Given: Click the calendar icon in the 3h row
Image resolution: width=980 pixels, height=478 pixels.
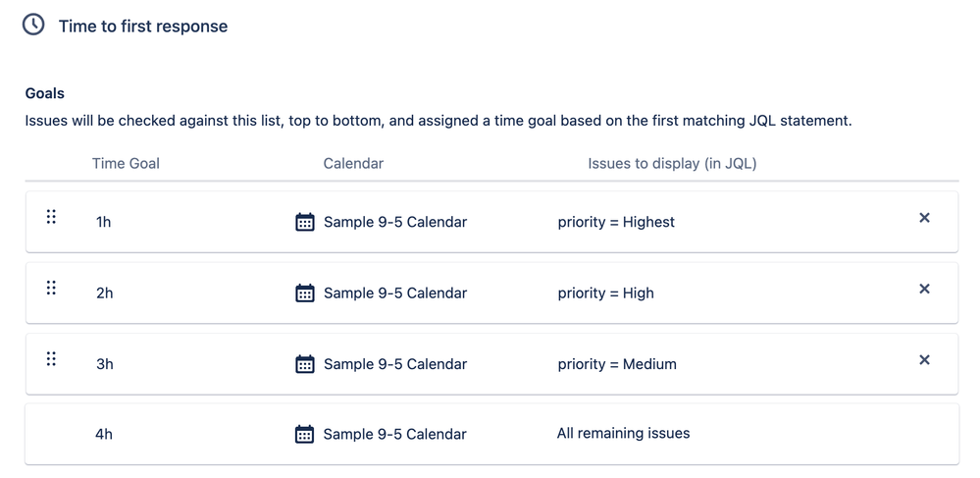Looking at the screenshot, I should [304, 364].
